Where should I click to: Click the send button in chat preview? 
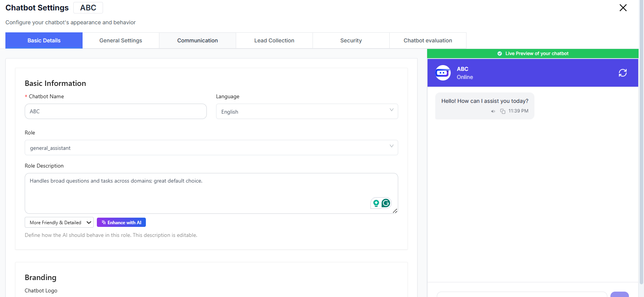click(x=619, y=295)
